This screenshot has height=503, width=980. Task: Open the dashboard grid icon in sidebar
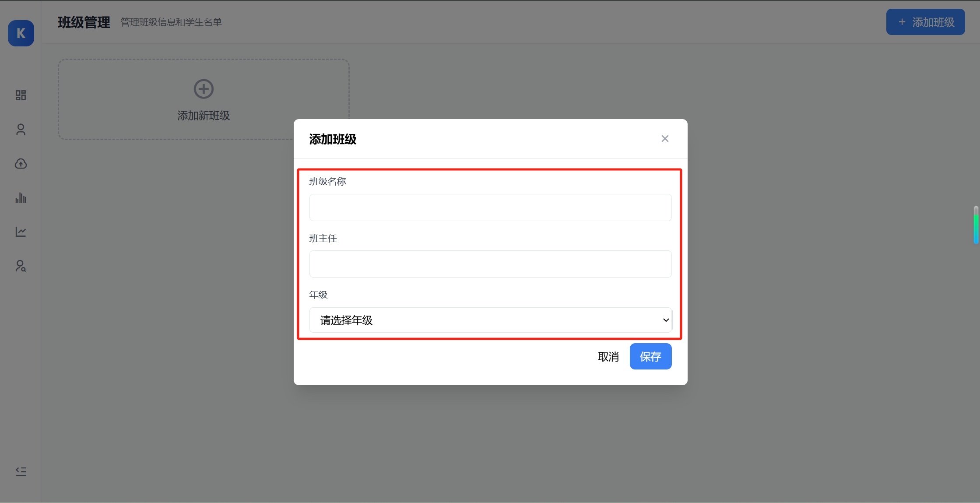tap(21, 95)
